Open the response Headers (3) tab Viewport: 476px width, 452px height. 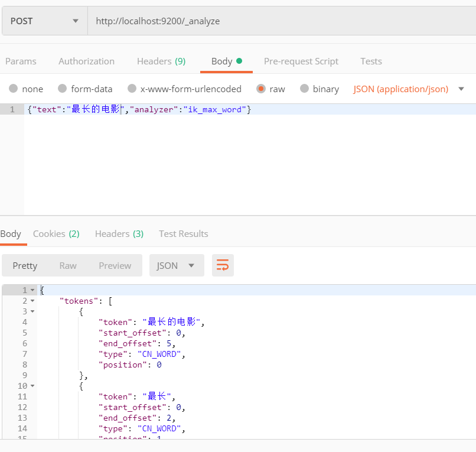point(119,234)
